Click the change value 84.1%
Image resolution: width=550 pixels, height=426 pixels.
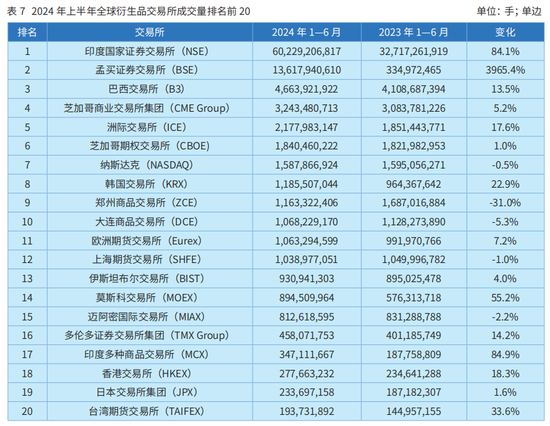click(505, 52)
